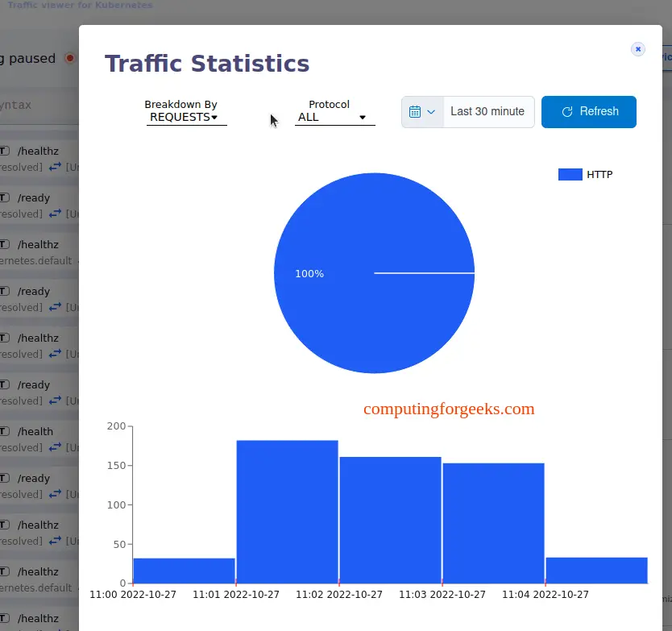This screenshot has height=631, width=672.
Task: Toggle HTTP legend color swatch
Action: tap(570, 174)
